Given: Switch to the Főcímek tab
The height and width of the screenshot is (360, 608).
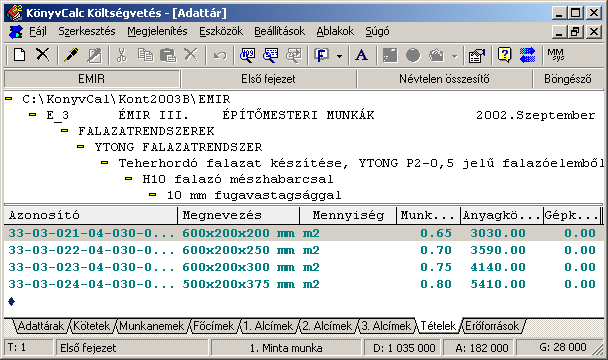Looking at the screenshot, I should (214, 326).
